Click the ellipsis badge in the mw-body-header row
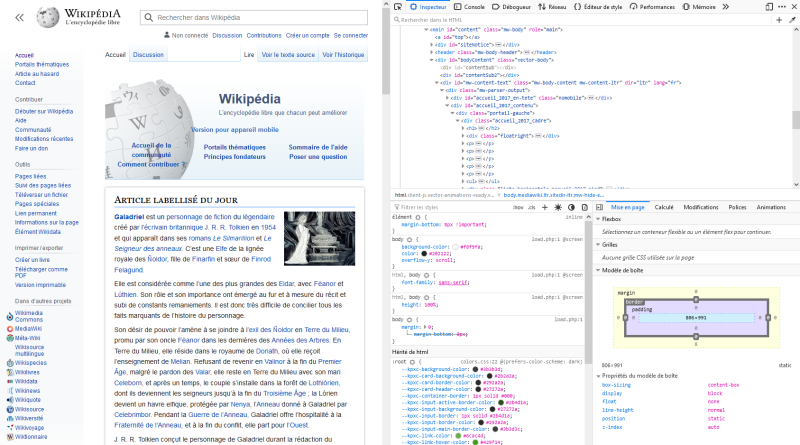800x445 pixels. 527,52
